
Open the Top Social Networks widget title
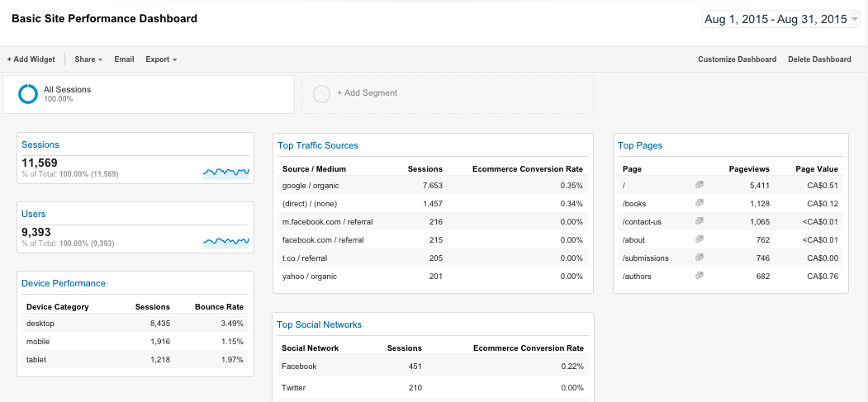coord(319,324)
